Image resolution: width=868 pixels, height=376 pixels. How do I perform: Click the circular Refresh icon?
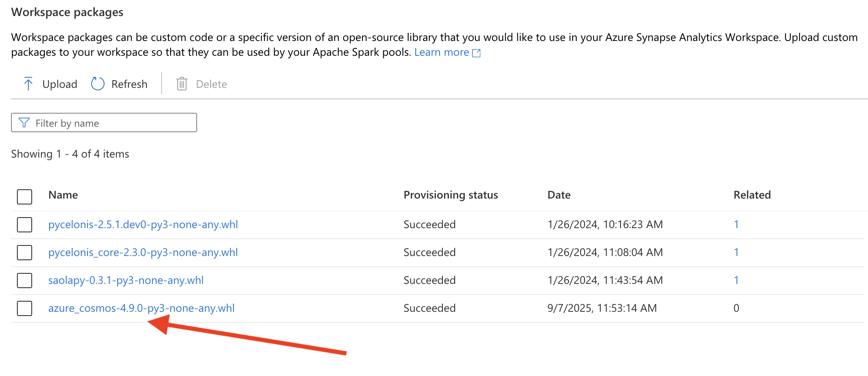click(x=98, y=84)
